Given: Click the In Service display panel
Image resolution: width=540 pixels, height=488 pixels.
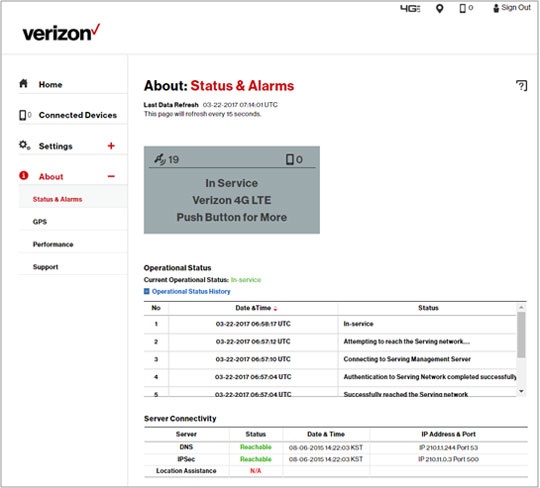Looking at the screenshot, I should coord(232,190).
